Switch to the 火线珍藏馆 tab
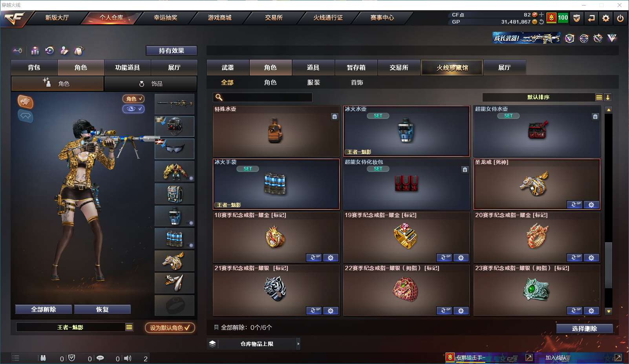Image resolution: width=629 pixels, height=364 pixels. (x=452, y=68)
